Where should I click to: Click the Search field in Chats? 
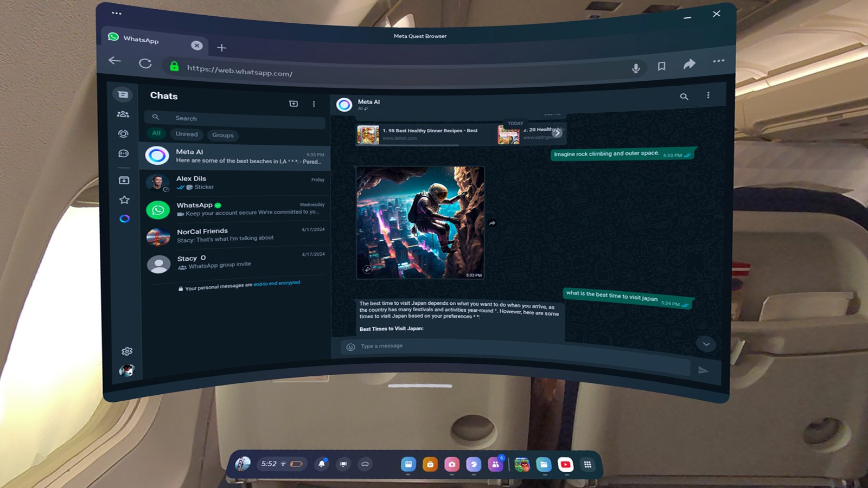click(x=235, y=118)
